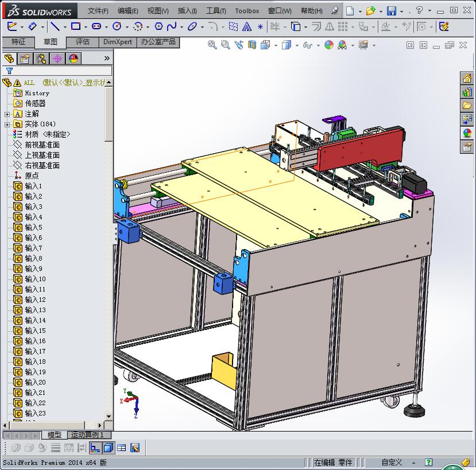Select the Polygon sketch tool
Screen dimensions: 476x470
click(x=159, y=26)
